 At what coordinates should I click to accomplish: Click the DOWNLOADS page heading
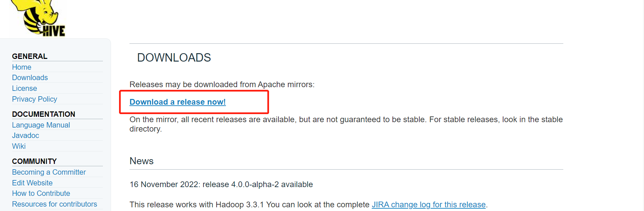(x=174, y=58)
